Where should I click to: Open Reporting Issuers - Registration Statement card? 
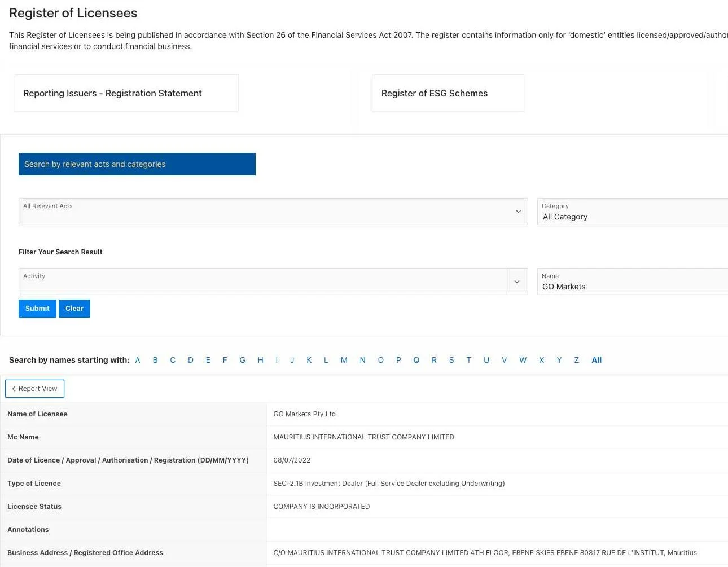tap(126, 93)
